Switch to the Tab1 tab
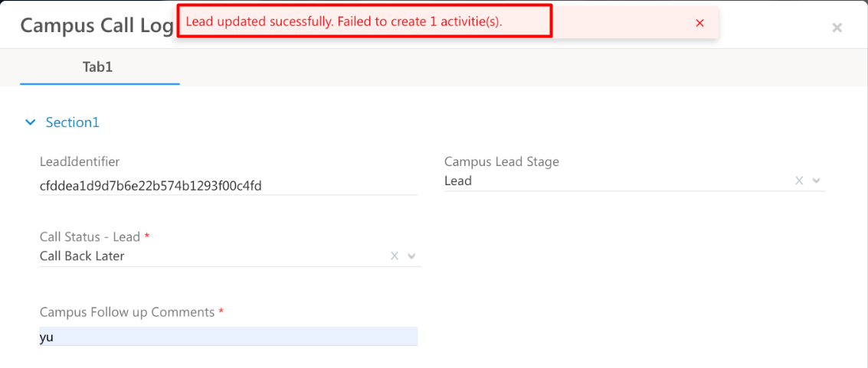Viewport: 868px width, 368px height. coord(98,67)
